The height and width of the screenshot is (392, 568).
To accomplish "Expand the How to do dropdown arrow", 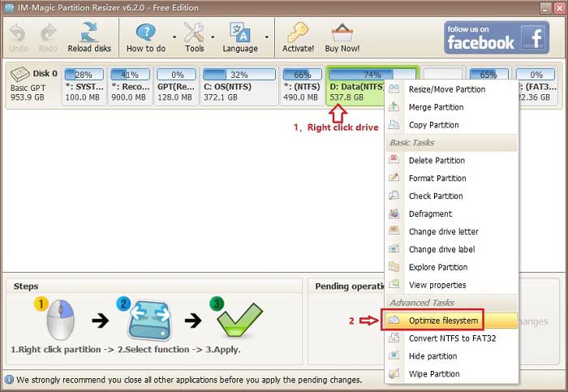I will [174, 37].
